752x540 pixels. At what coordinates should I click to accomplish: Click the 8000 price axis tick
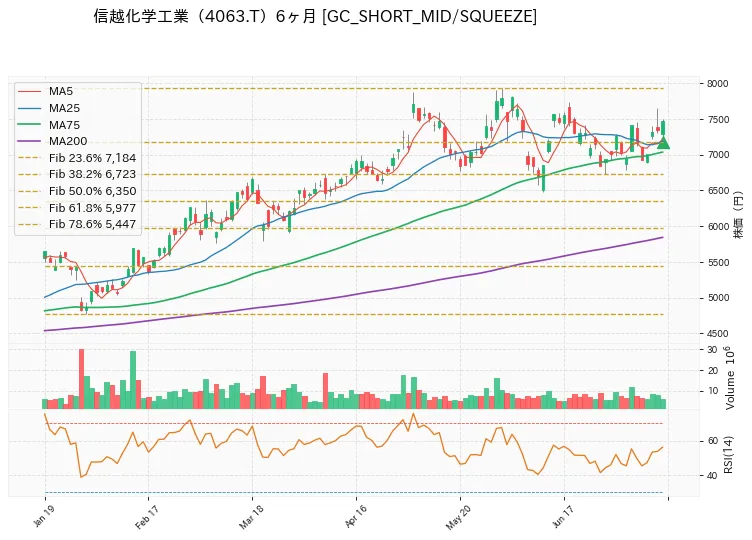click(717, 83)
